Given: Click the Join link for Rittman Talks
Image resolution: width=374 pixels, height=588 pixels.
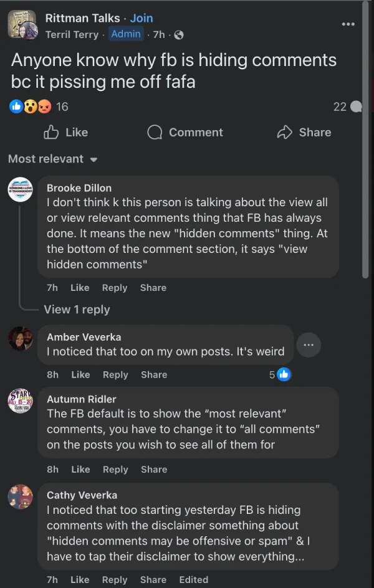Looking at the screenshot, I should 141,18.
